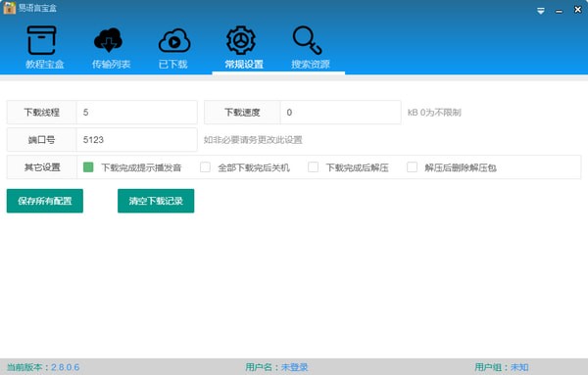Click the 下载线程 label
588x375 pixels.
coord(41,113)
